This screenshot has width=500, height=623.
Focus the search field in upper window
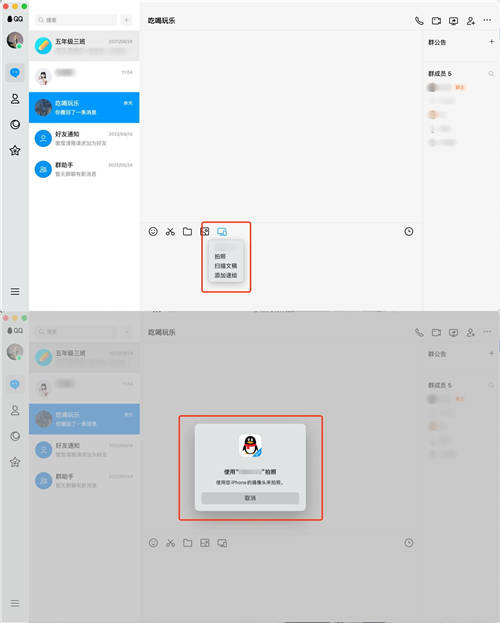point(76,20)
